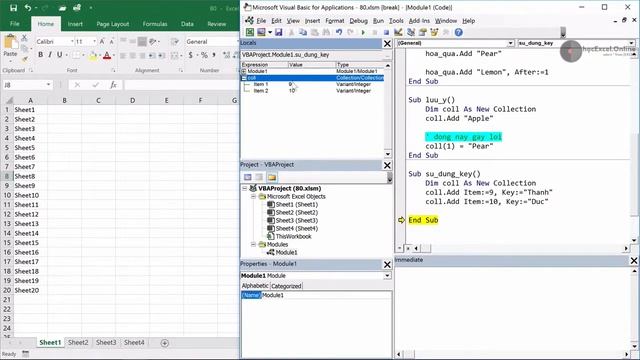Click the red Font Color swatch in Excel

click(x=107, y=55)
